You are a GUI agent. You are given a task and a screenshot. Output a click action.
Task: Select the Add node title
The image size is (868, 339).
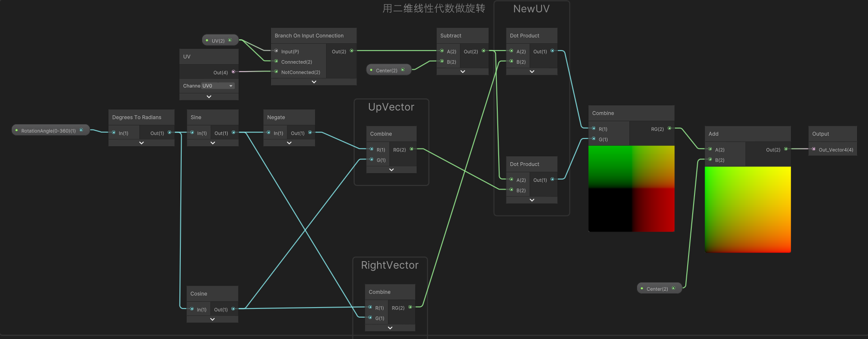[x=714, y=134]
